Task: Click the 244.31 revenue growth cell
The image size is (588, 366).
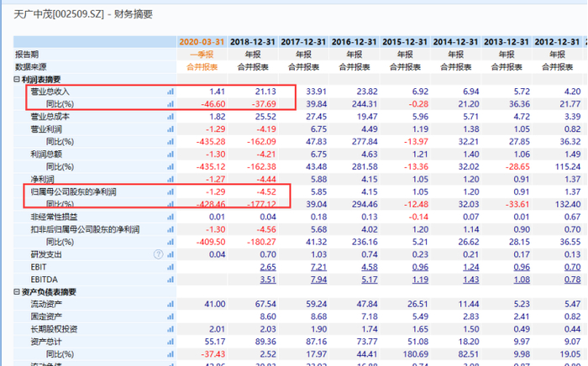Action: [365, 104]
